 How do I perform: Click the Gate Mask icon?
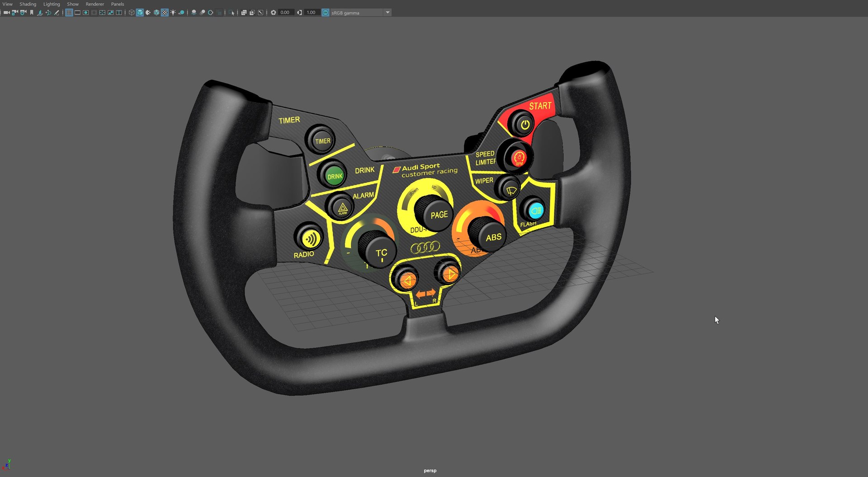tap(94, 13)
